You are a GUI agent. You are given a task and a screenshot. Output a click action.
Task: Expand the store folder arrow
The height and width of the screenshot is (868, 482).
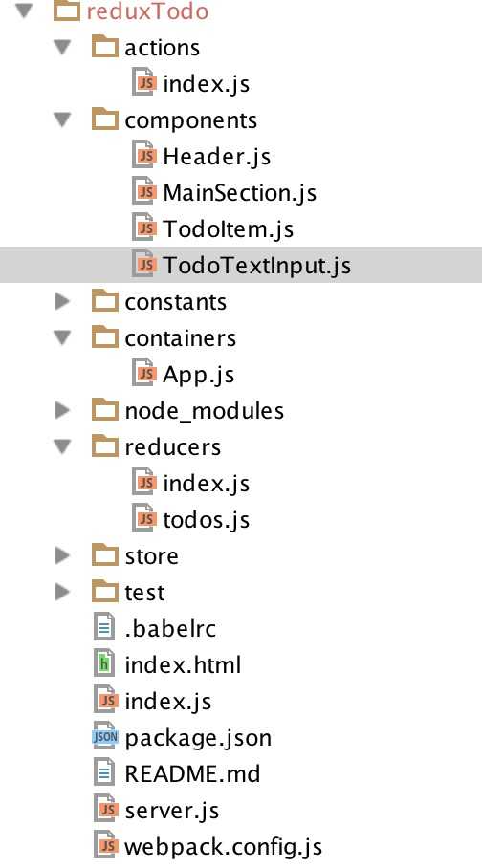pyautogui.click(x=62, y=555)
